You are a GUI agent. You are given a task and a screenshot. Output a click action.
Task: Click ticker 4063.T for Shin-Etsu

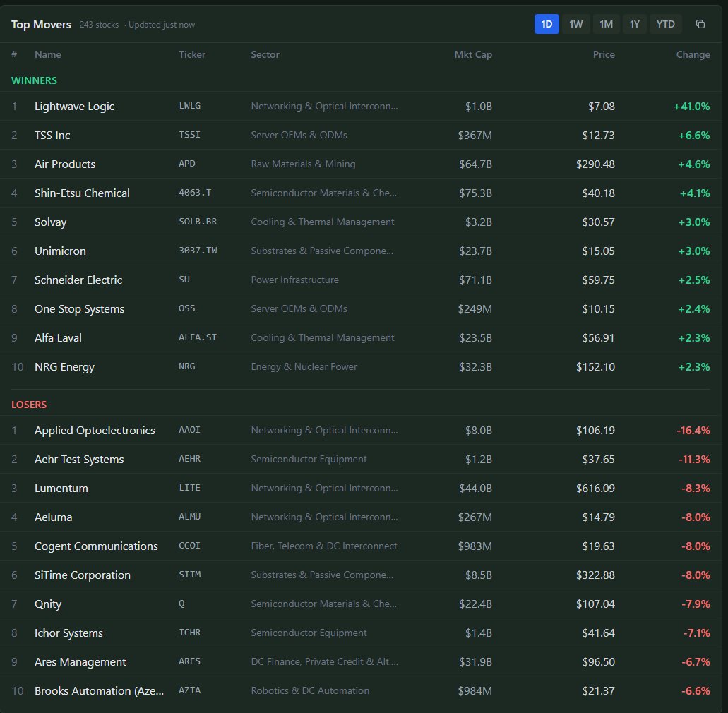(x=195, y=192)
